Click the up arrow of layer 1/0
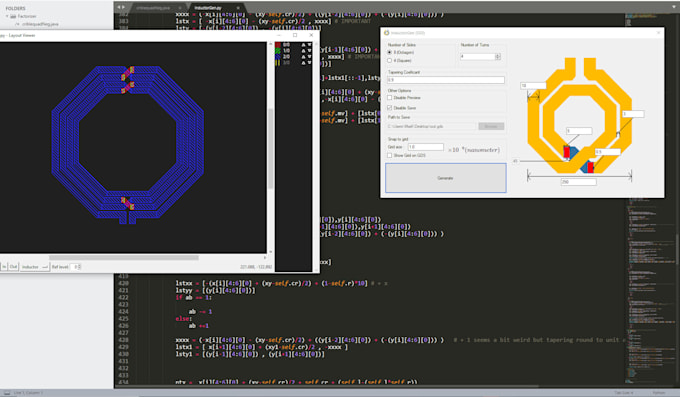 [304, 51]
